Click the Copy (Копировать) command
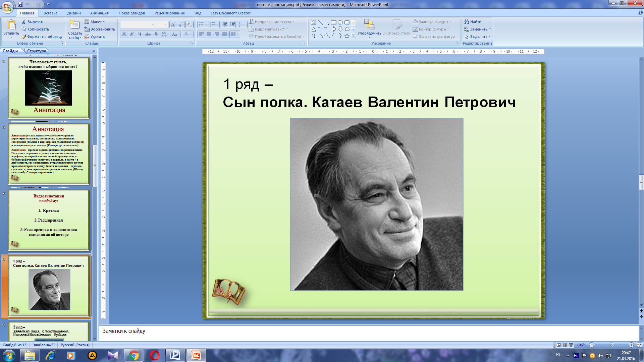 (x=35, y=29)
